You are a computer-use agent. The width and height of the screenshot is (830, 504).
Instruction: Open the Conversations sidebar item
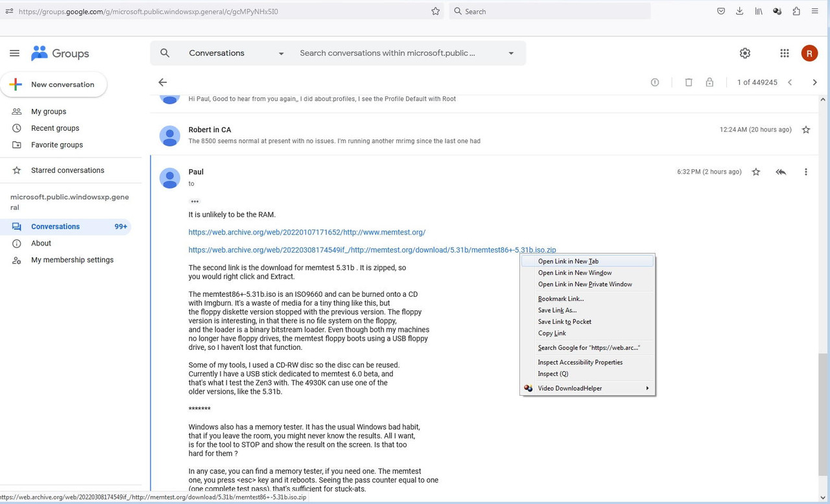click(65, 226)
